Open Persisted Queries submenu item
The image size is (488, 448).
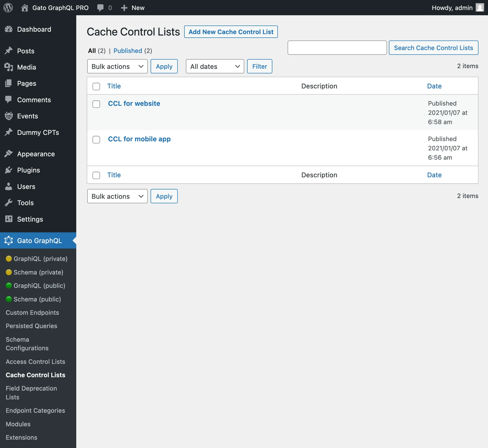[31, 326]
